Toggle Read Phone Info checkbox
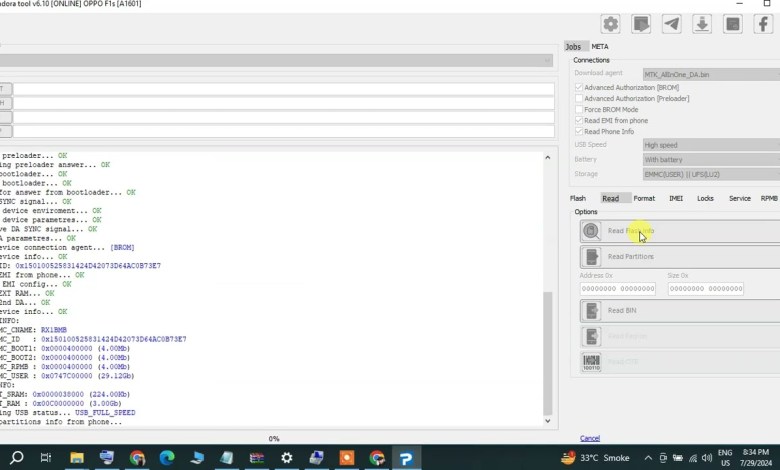The image size is (780, 470). (579, 131)
